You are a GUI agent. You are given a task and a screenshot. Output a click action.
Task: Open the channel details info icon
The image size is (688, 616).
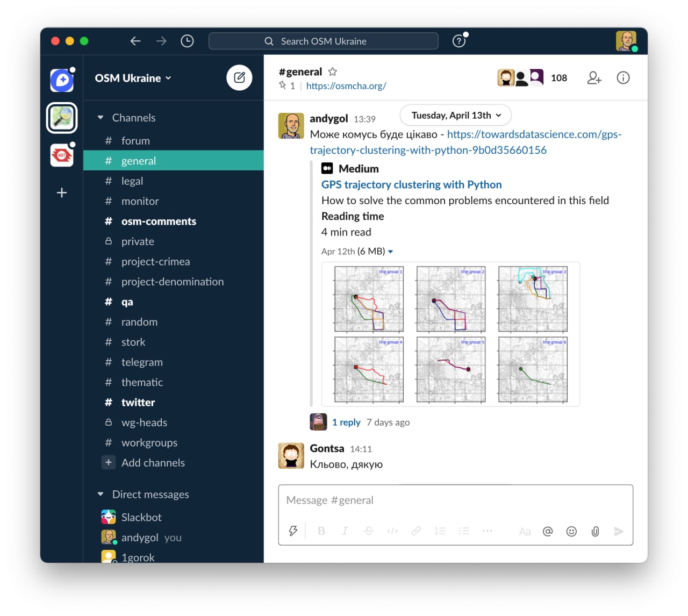click(x=623, y=78)
